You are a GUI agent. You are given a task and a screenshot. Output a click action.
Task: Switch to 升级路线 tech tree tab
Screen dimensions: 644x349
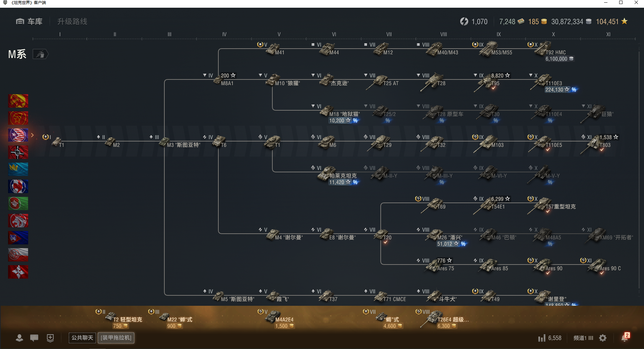[x=72, y=21]
